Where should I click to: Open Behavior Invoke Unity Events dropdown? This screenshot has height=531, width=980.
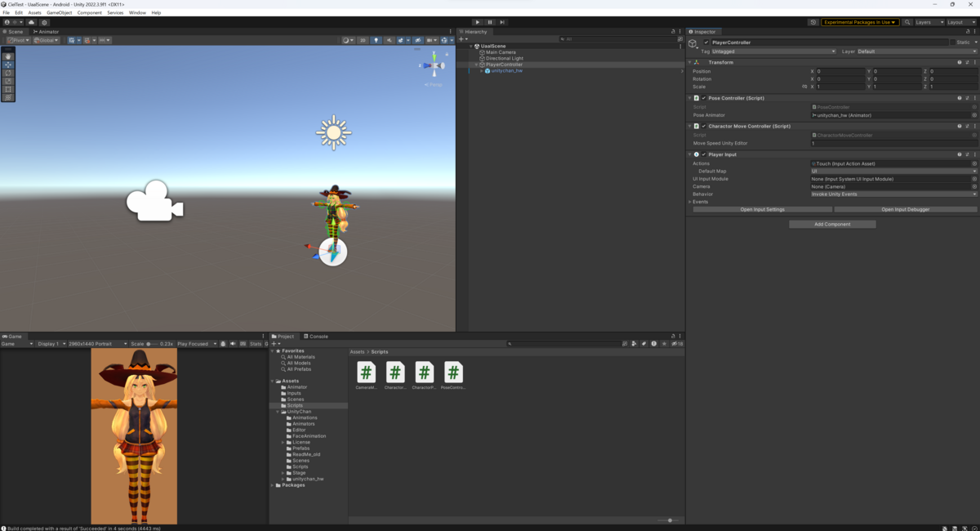pyautogui.click(x=893, y=194)
